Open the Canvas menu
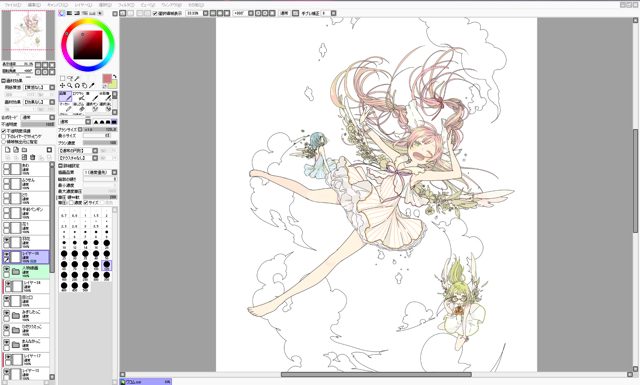Screen dimensions: 640x385 click(58, 5)
